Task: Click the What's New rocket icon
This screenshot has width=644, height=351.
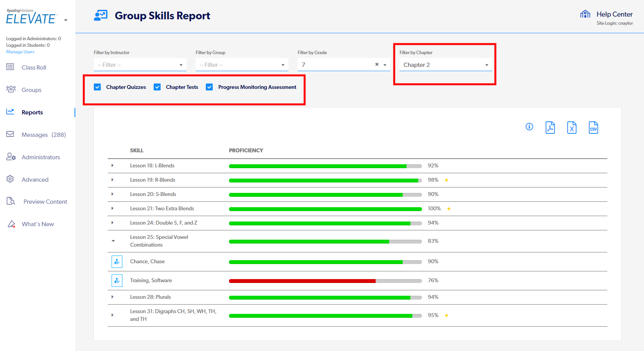Action: (x=12, y=224)
